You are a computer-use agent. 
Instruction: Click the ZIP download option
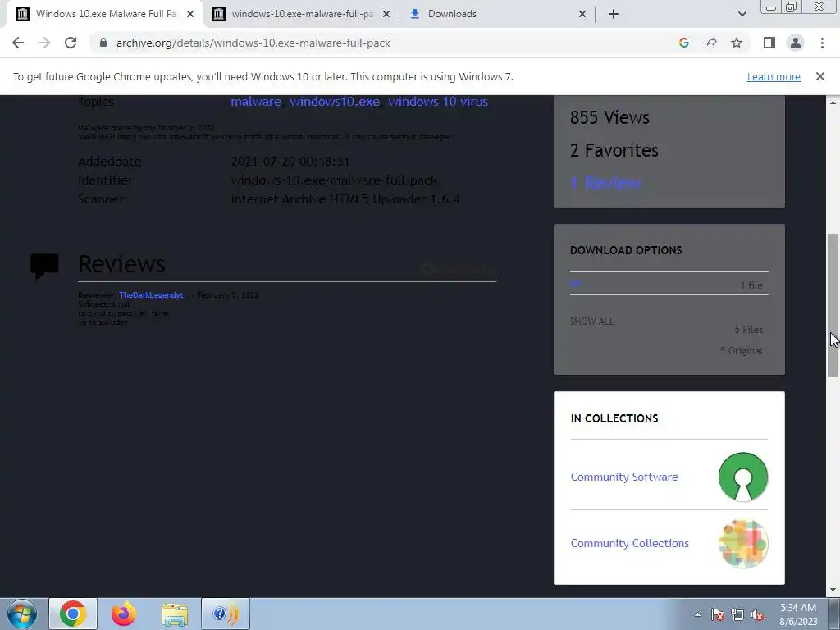pyautogui.click(x=575, y=284)
